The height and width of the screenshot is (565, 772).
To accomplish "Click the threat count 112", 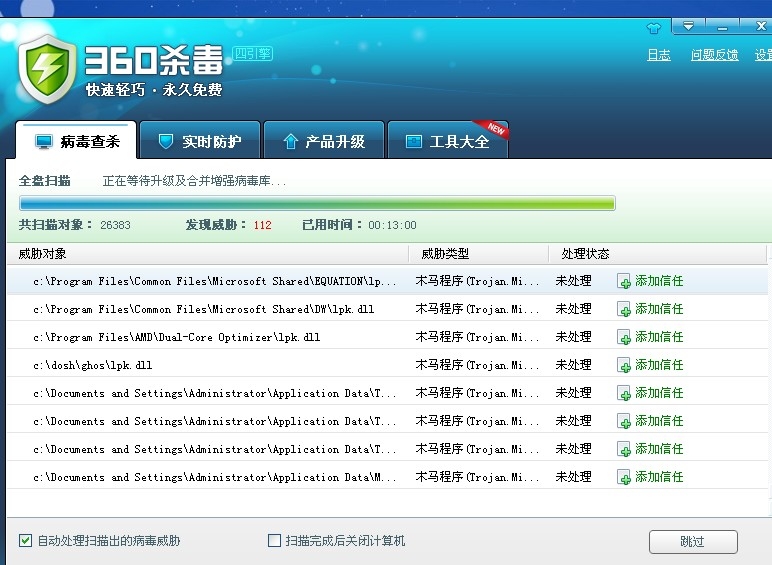I will pyautogui.click(x=262, y=225).
